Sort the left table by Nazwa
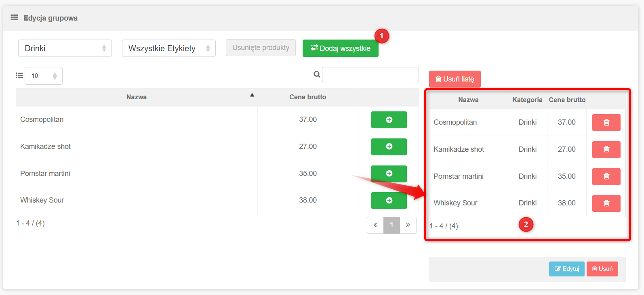Viewport: 644px width, 295px height. [x=137, y=97]
